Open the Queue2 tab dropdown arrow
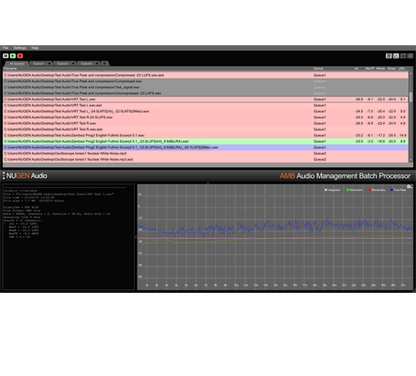 click(x=74, y=63)
